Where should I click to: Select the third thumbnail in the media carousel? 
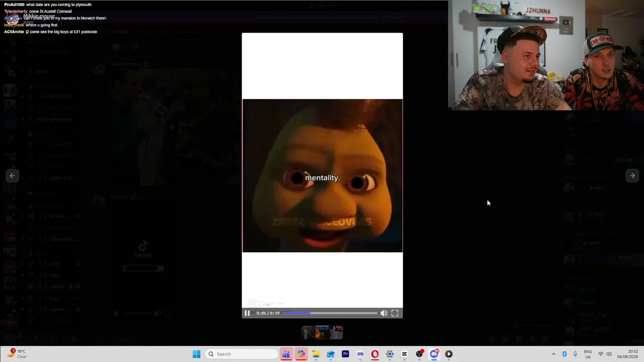click(337, 332)
